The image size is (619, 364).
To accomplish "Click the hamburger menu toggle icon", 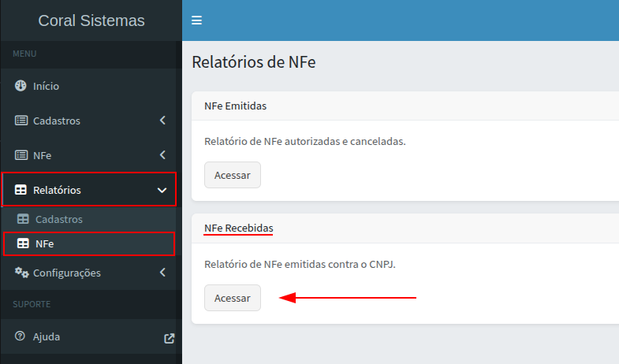I will click(x=197, y=20).
